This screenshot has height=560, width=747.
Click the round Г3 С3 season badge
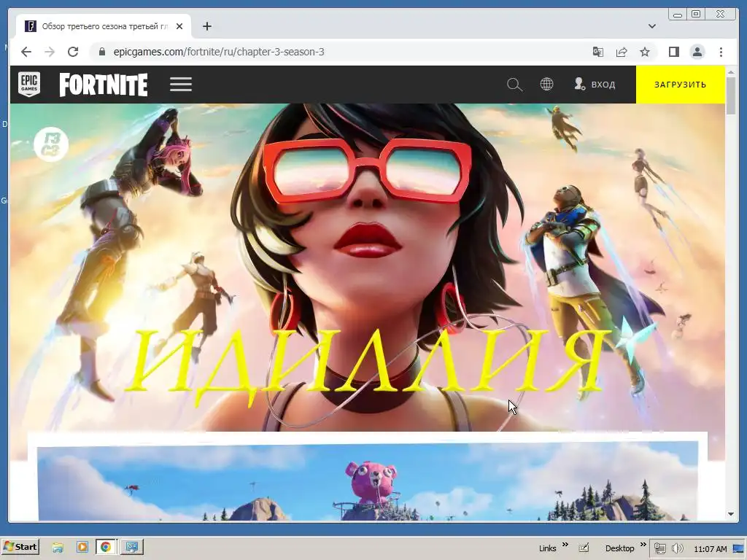[x=51, y=144]
